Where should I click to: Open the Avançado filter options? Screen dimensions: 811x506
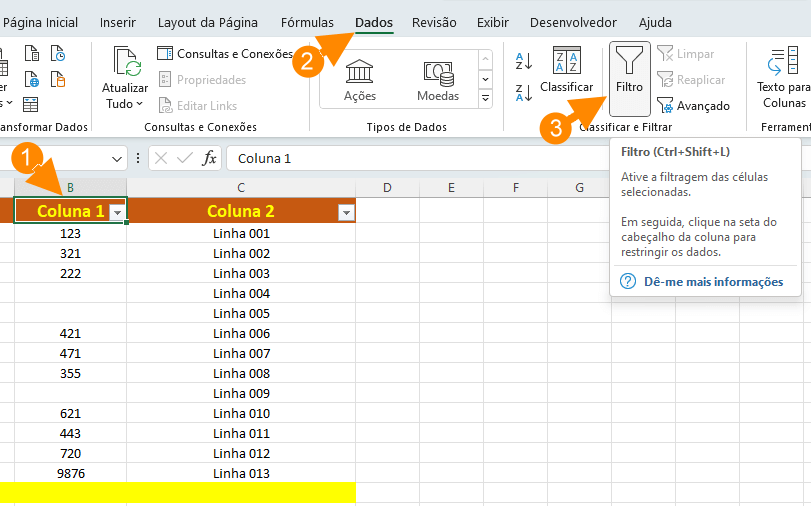(694, 106)
